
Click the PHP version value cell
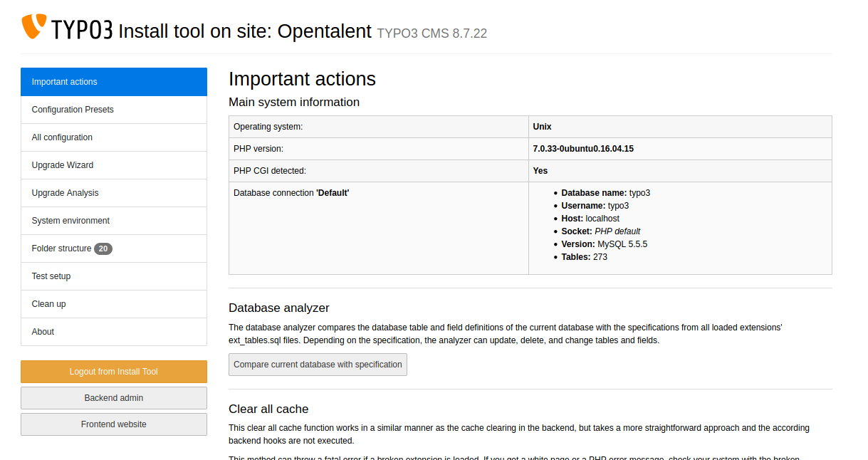click(679, 149)
